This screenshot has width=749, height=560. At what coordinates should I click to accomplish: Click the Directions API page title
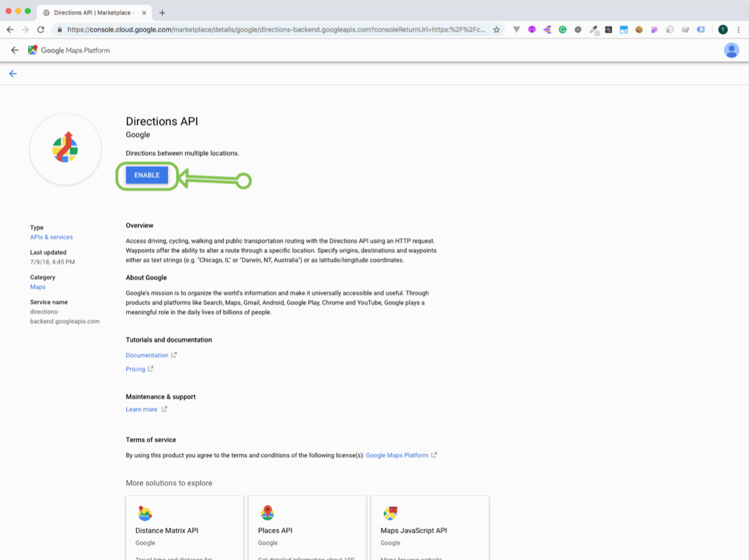162,121
